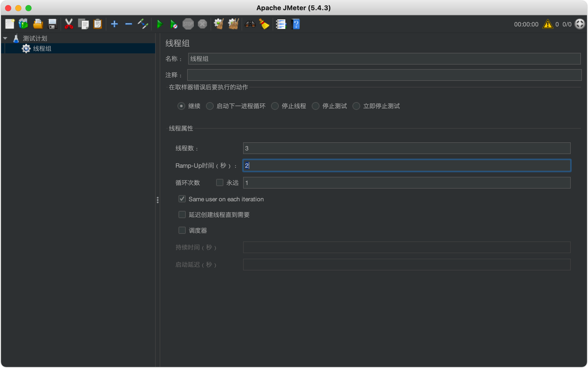Viewport: 588px width, 368px height.
Task: Start test with no pauses
Action: tap(174, 24)
